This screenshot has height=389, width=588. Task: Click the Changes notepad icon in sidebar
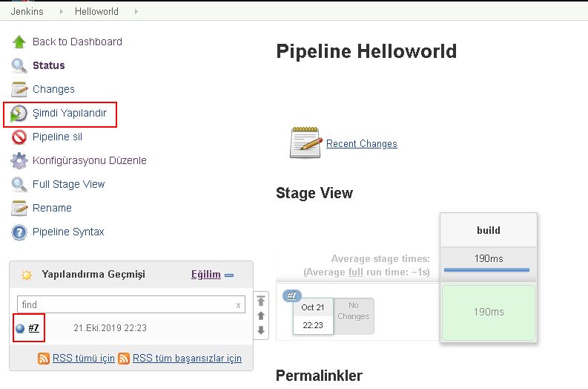19,89
